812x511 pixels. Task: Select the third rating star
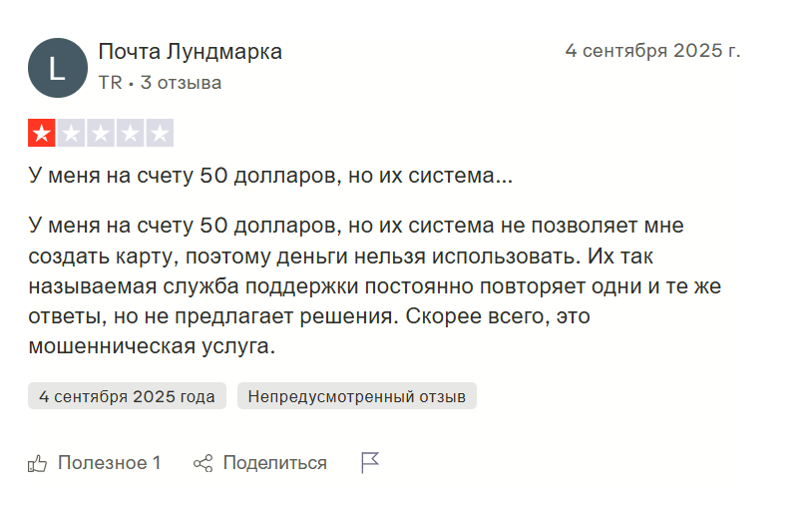[101, 133]
